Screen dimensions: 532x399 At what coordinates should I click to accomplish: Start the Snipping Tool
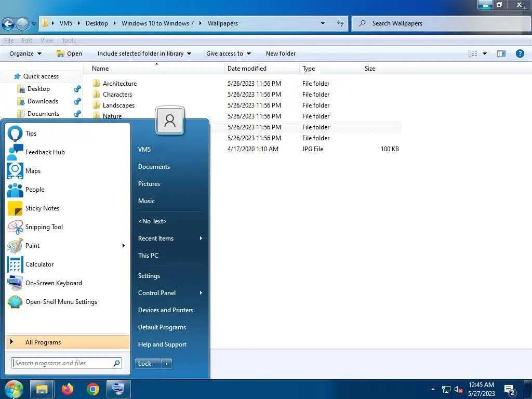[x=68, y=227]
